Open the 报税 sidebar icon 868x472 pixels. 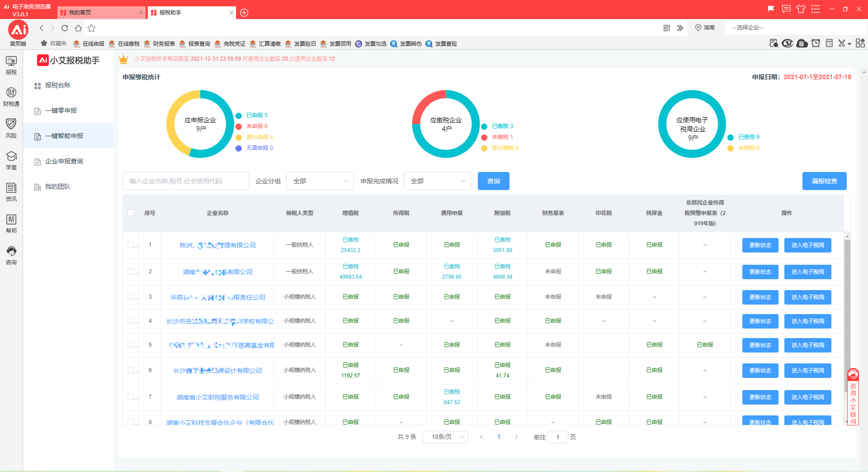pos(11,65)
